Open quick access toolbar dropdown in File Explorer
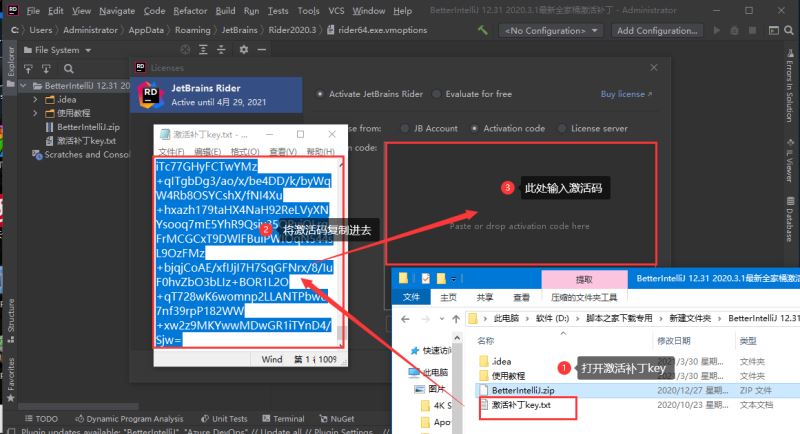This screenshot has height=434, width=800. 453,278
